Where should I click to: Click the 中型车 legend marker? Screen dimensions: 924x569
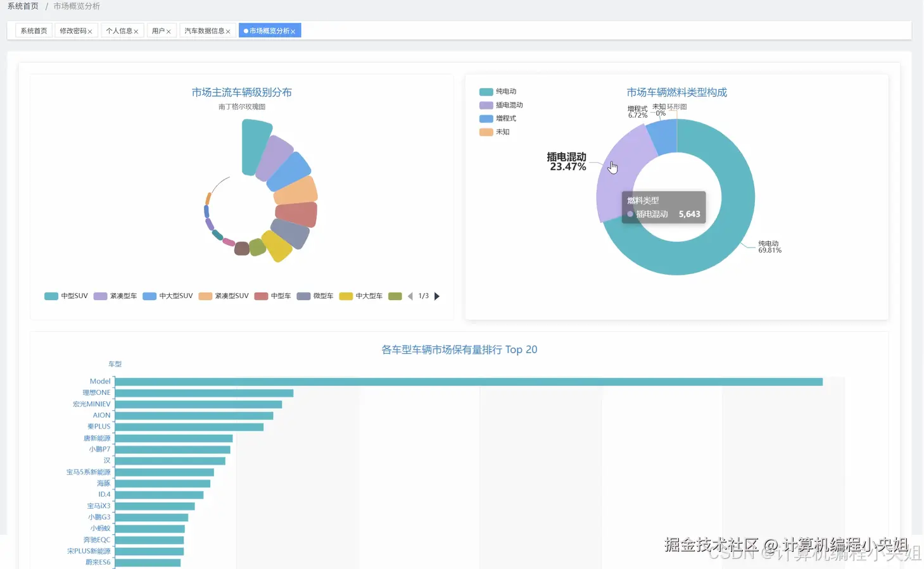coord(260,296)
